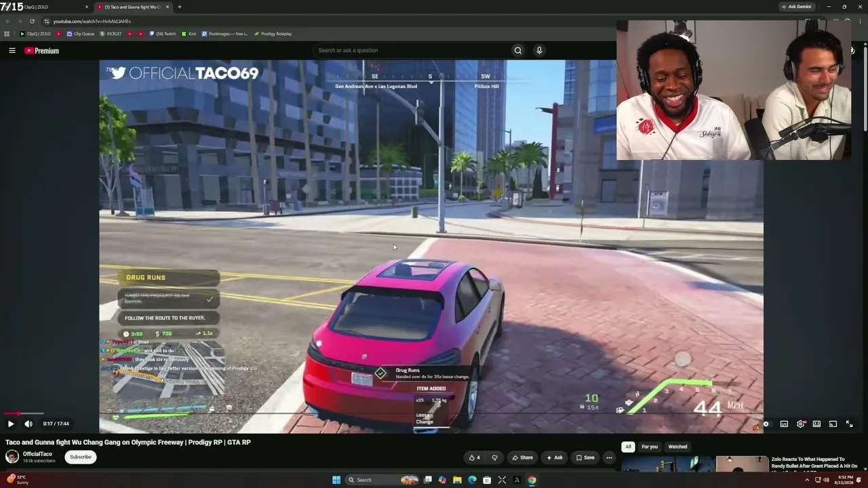This screenshot has width=868, height=488.
Task: Open the Postimages bookmark
Action: [224, 34]
